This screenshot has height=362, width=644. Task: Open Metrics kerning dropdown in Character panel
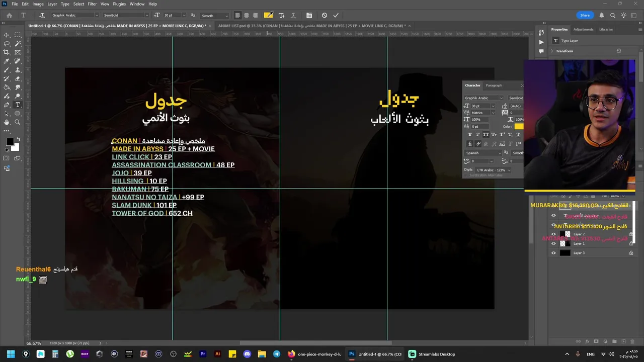(x=493, y=113)
